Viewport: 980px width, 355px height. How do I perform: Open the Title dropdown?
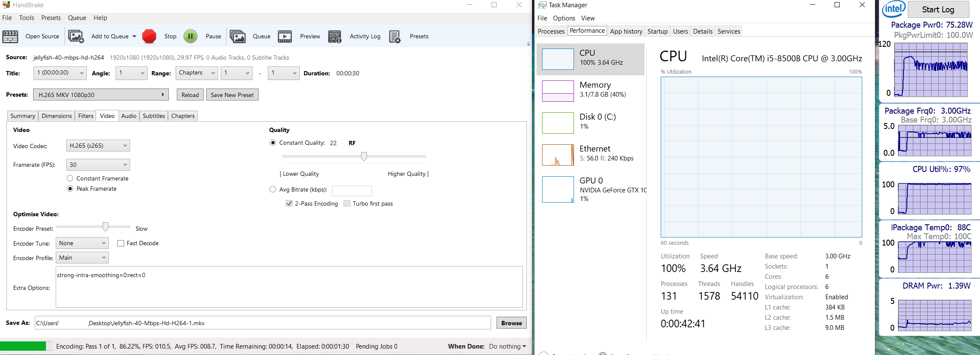(x=60, y=73)
